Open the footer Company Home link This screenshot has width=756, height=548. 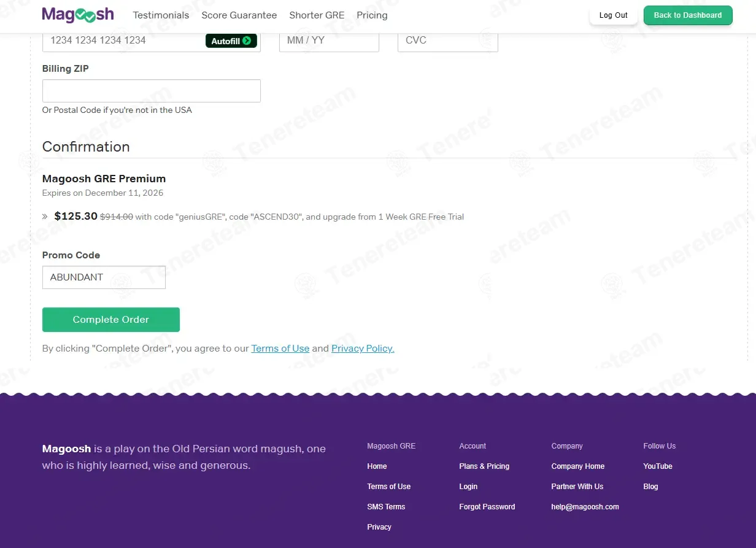point(578,466)
